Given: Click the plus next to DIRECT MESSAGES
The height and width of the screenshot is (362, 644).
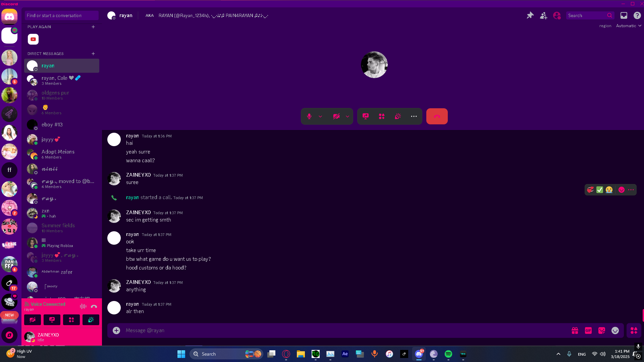Looking at the screenshot, I should tap(93, 54).
